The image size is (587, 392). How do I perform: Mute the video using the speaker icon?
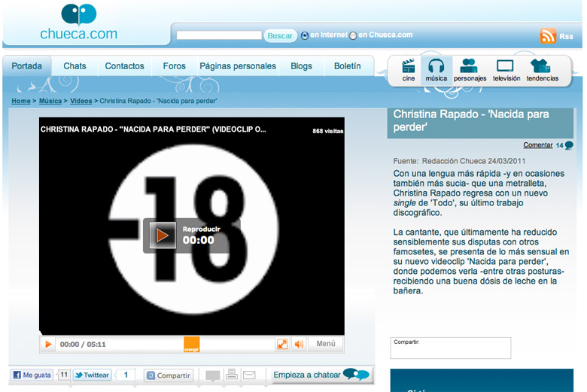click(299, 344)
